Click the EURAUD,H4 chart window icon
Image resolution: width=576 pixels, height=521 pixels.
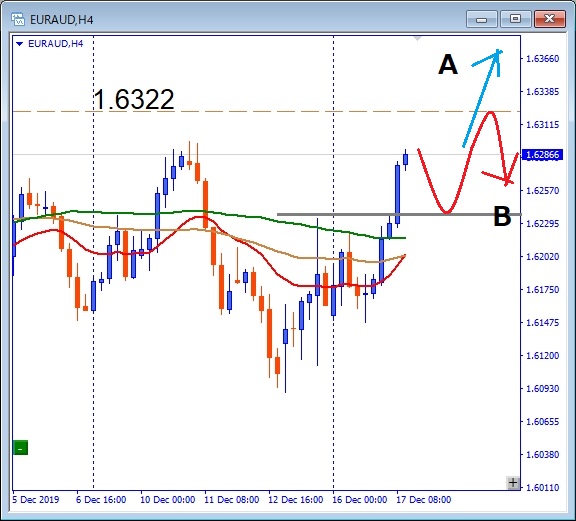[18, 19]
